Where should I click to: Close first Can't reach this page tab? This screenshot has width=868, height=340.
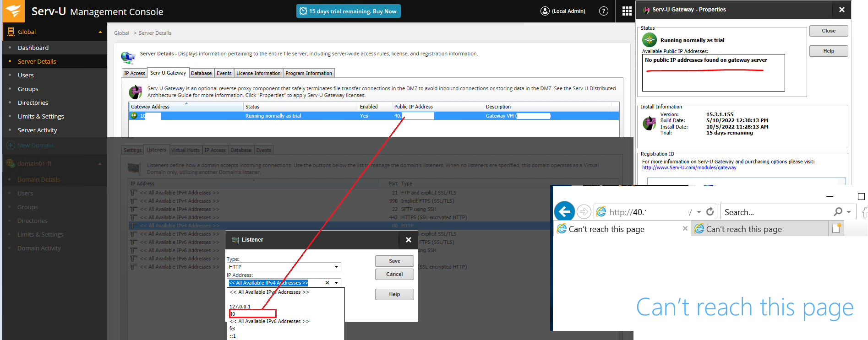click(x=685, y=228)
